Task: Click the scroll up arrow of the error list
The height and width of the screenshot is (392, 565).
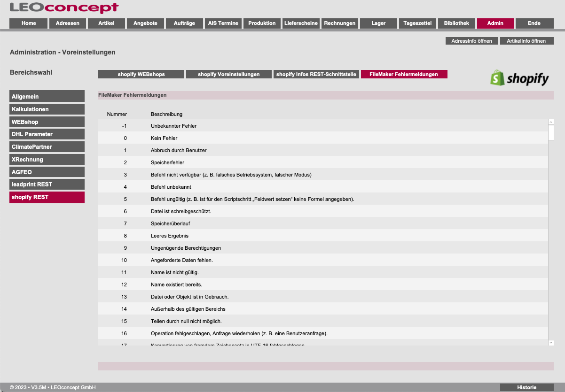Action: click(551, 122)
